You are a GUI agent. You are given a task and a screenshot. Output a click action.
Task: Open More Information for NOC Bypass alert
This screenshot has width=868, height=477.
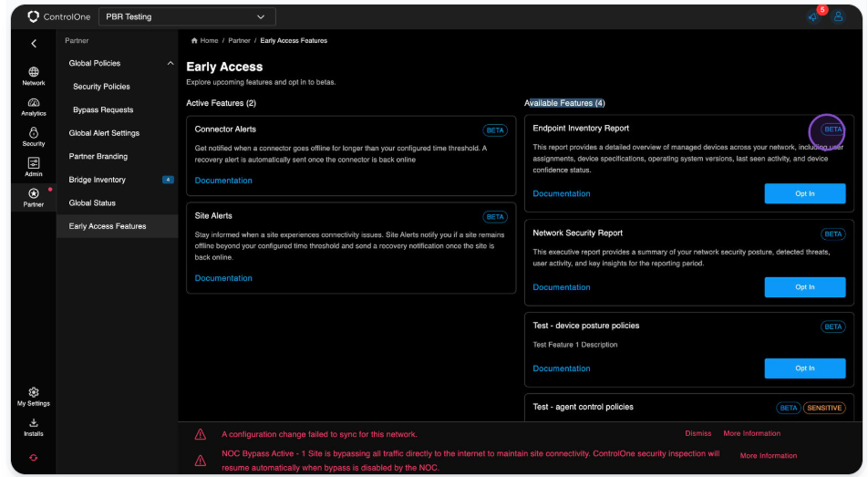coord(769,455)
